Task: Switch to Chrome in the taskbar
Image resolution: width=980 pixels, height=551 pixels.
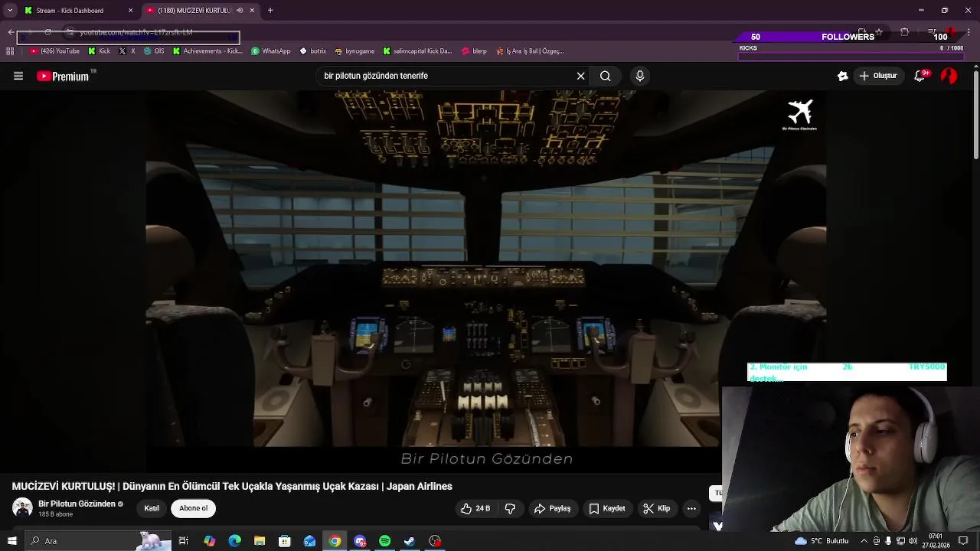Action: (335, 541)
